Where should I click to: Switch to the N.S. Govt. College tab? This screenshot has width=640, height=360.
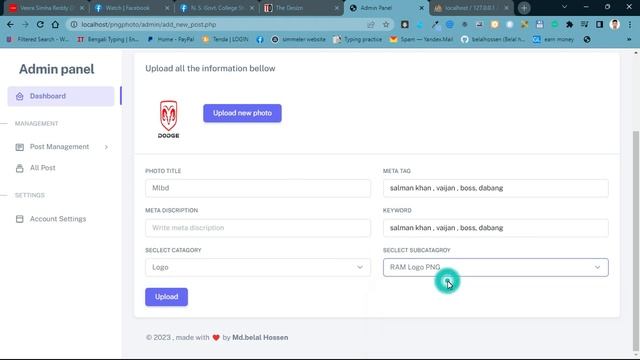217,8
